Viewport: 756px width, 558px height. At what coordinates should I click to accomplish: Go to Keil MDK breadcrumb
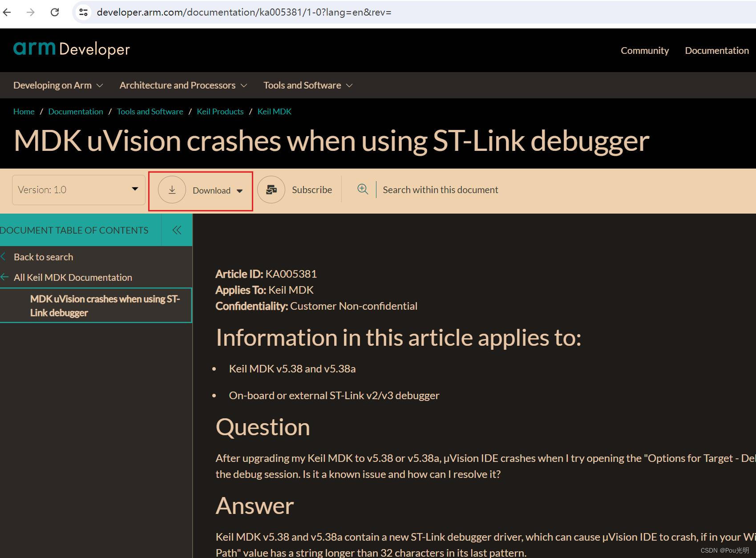click(x=275, y=112)
